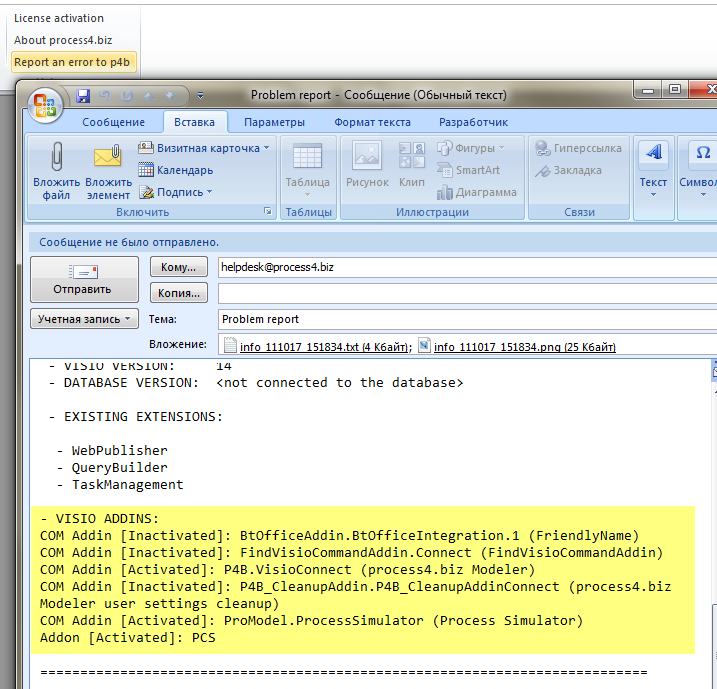Click the Сообщение не было отправлено info bar
The image size is (717, 689).
coord(373,242)
